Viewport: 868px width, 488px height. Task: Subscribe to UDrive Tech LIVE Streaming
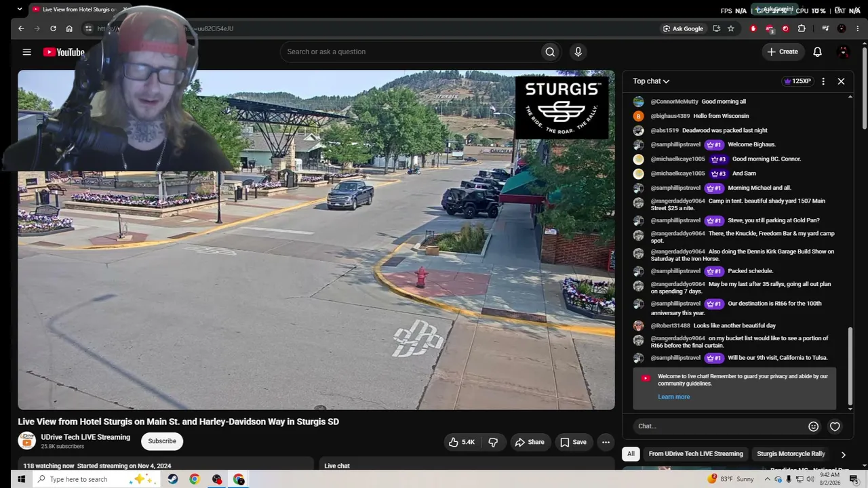click(162, 441)
